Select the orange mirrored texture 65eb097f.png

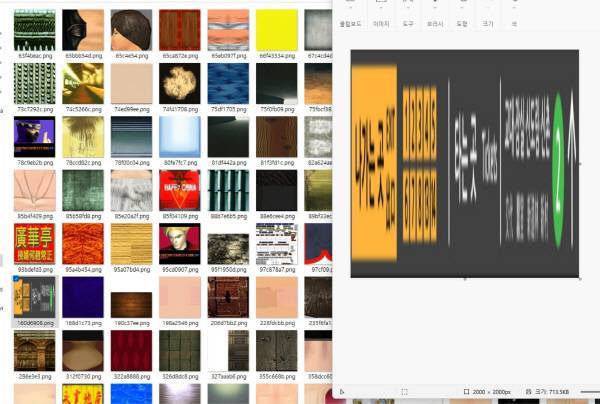tap(228, 30)
